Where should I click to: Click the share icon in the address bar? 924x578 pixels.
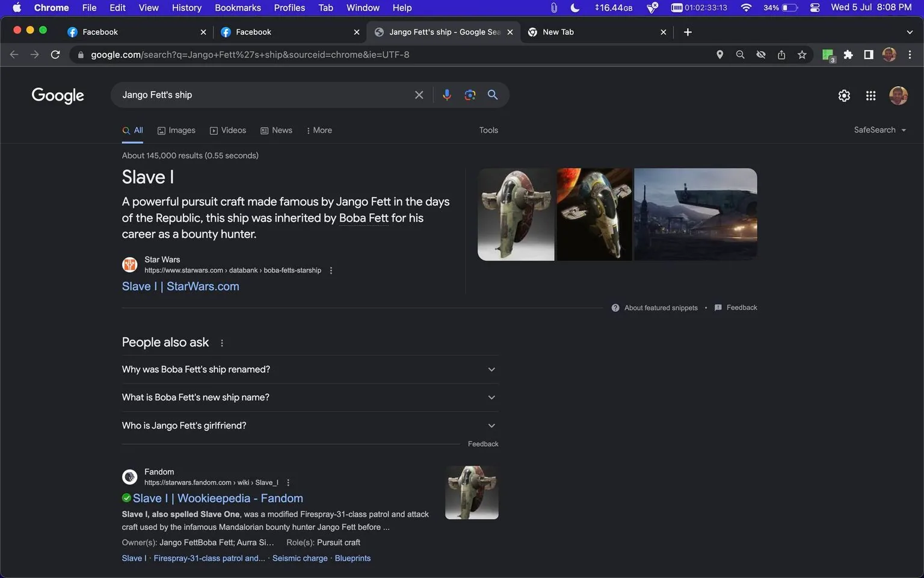coord(781,54)
